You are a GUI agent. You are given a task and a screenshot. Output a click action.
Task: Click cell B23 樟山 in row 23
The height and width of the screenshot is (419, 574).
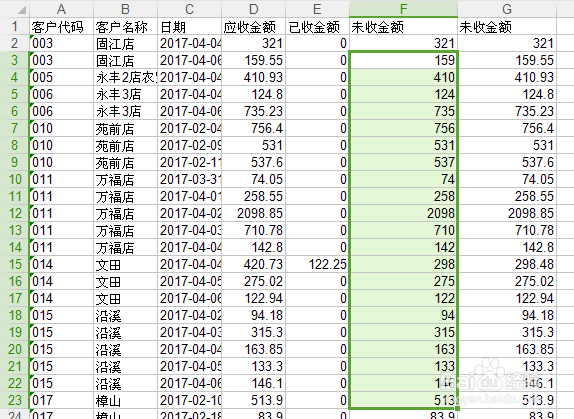(x=126, y=400)
